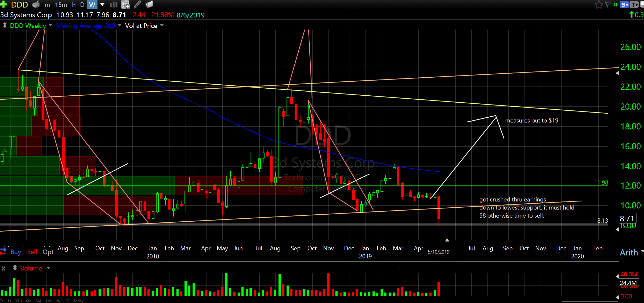
Task: Select the 6M range tab
Action: click(x=29, y=301)
